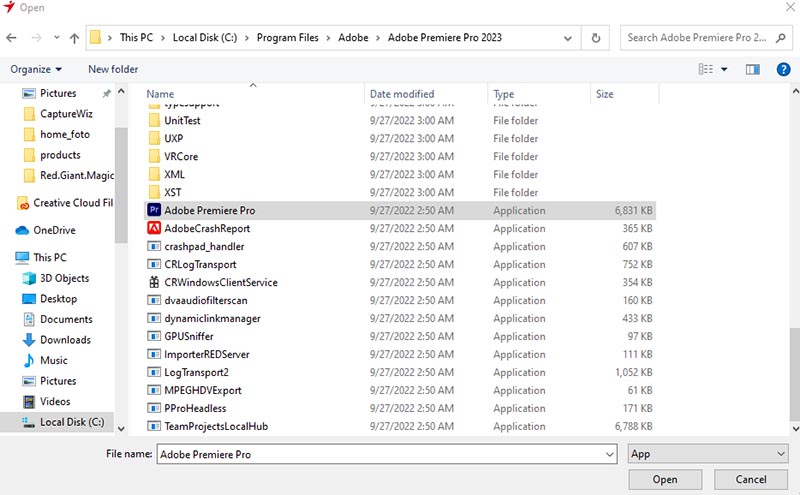800x495 pixels.
Task: Select the crashpad_handler file icon
Action: point(154,246)
